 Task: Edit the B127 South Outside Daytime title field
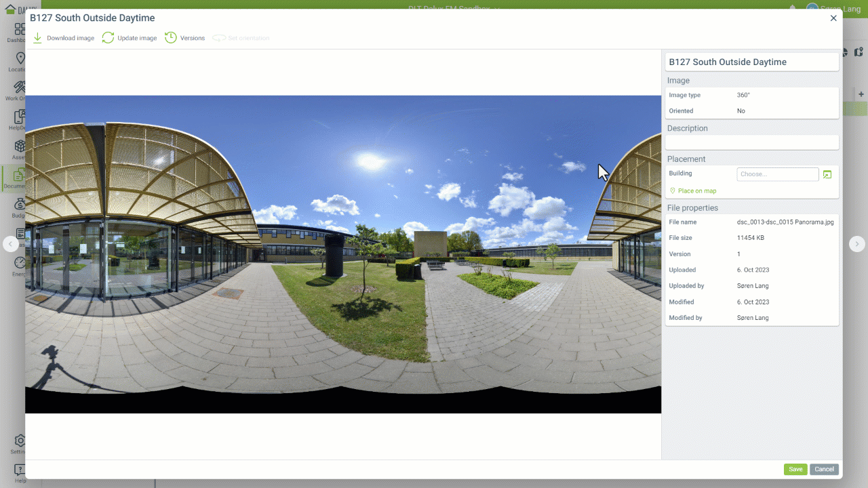coord(751,62)
